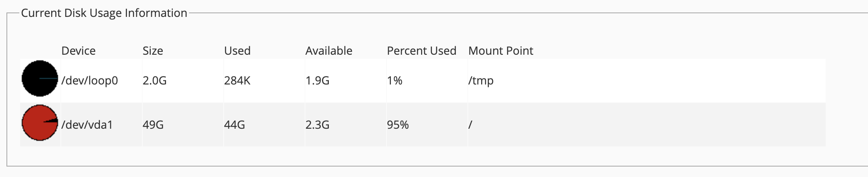The image size is (868, 177).
Task: Click the Current Disk Usage Information title
Action: coord(104,13)
